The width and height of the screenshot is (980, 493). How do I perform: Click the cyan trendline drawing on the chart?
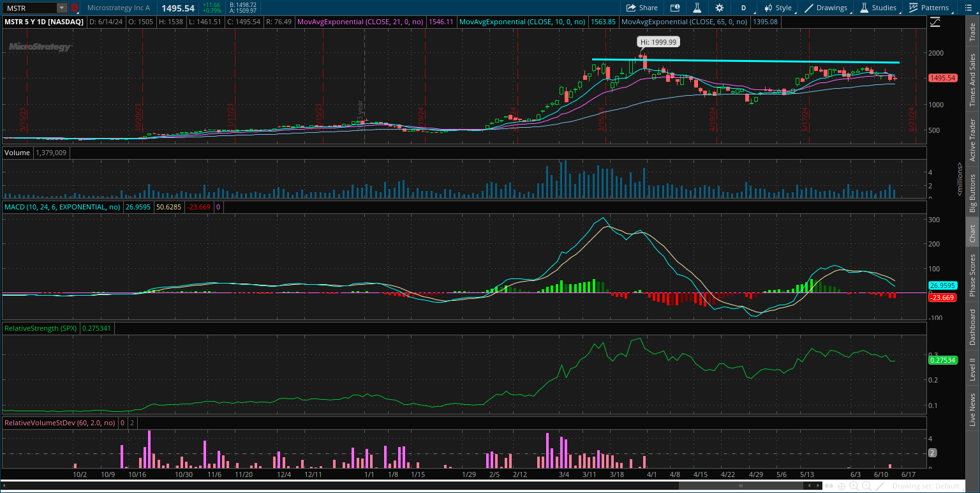[x=745, y=61]
